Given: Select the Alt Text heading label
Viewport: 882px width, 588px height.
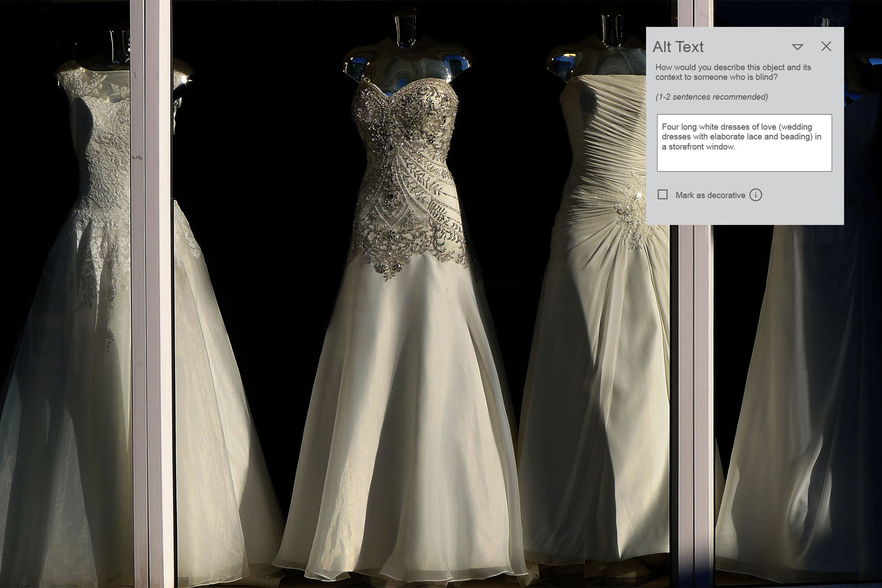Looking at the screenshot, I should (677, 46).
